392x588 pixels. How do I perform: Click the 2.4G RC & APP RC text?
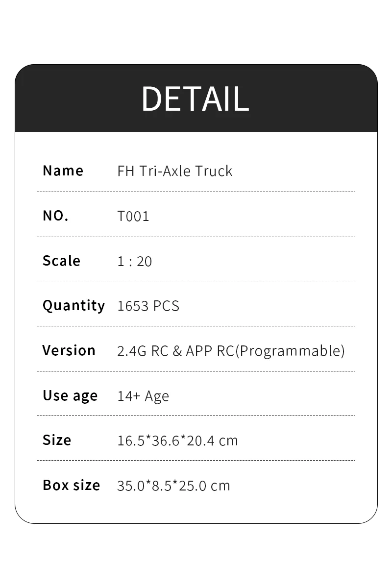click(x=176, y=351)
